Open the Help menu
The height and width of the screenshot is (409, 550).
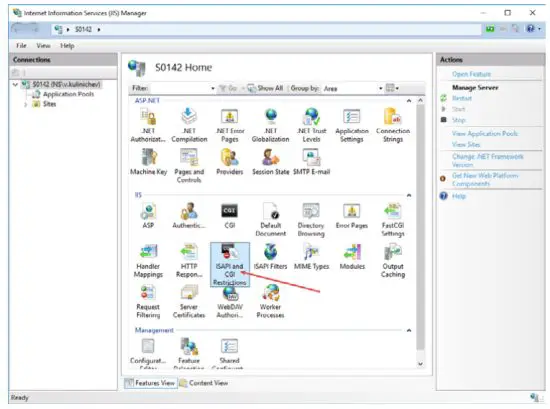[67, 46]
